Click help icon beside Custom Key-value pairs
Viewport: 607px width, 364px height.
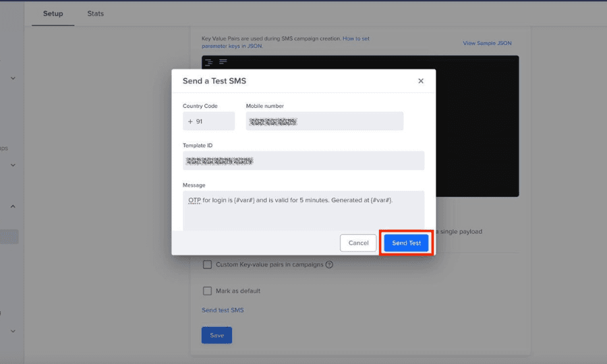329,265
